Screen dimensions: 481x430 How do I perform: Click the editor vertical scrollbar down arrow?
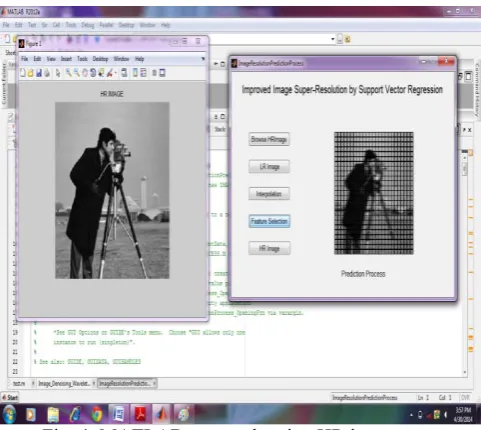click(x=465, y=372)
